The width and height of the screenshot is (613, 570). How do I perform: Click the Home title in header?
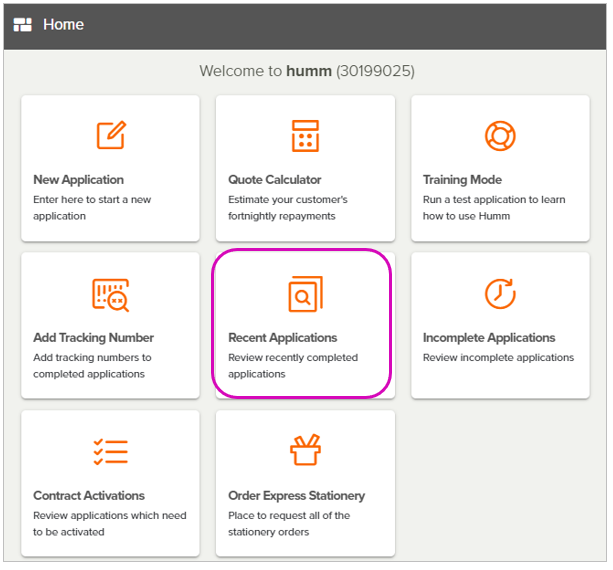(63, 25)
